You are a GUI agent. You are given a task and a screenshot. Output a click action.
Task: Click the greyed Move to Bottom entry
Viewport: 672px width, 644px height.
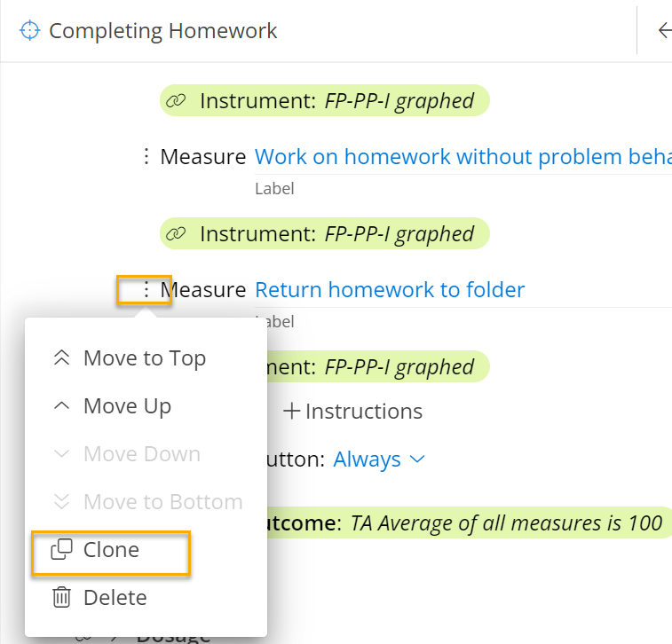point(162,502)
